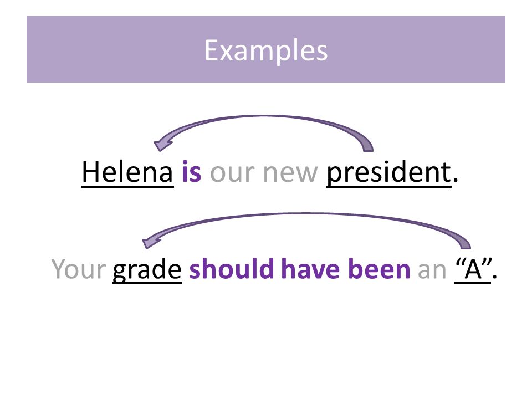Select the purple title banner
Screen dimensions: 532x399
pos(266,49)
